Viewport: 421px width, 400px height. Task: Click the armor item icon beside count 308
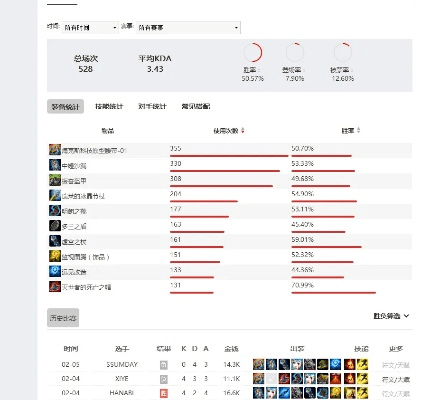(55, 180)
